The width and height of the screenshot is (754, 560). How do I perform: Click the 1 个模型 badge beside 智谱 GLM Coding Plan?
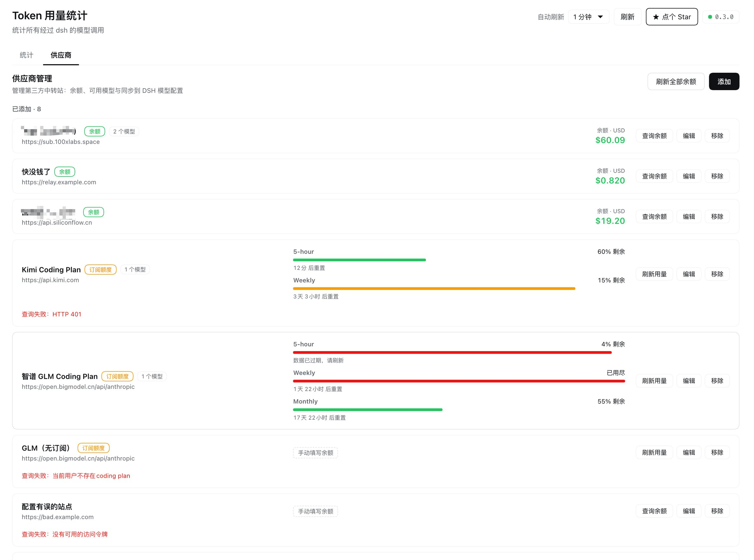152,376
